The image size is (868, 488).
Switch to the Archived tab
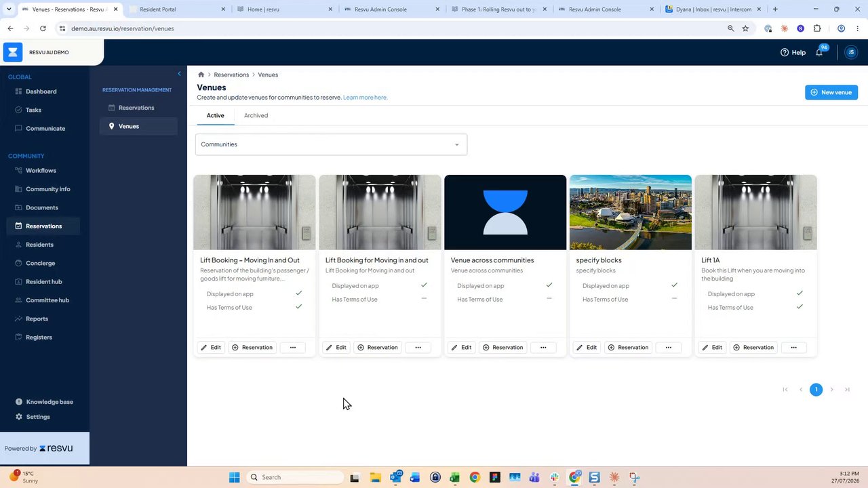256,115
